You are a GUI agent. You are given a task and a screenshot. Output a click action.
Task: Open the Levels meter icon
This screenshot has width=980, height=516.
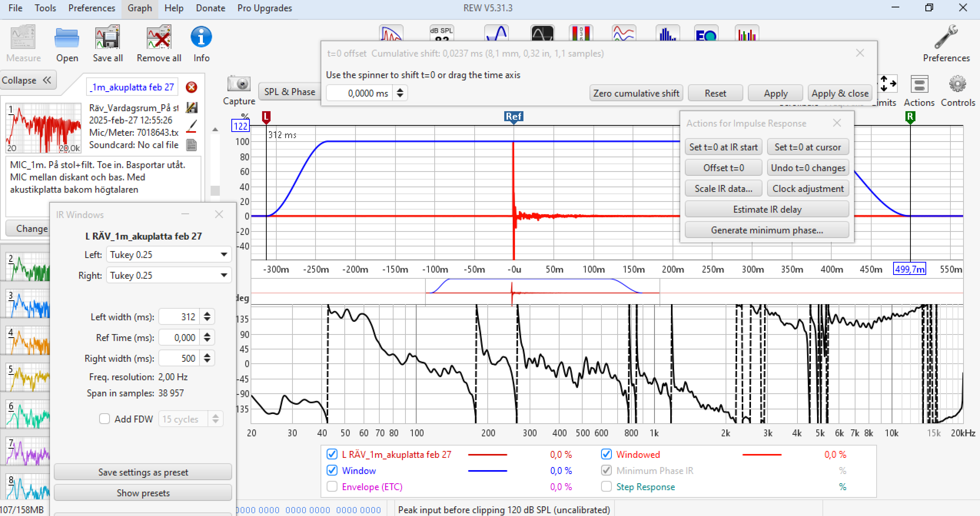point(581,34)
